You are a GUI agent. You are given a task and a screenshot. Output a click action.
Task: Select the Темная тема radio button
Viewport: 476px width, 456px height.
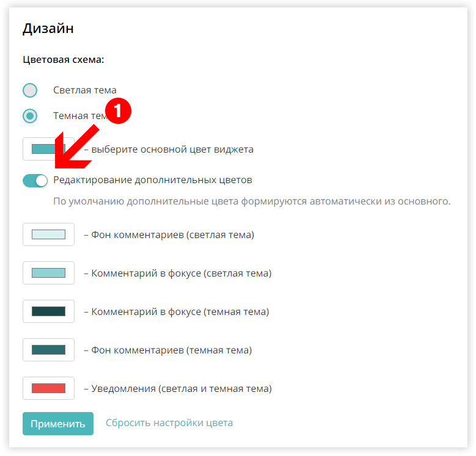[30, 116]
